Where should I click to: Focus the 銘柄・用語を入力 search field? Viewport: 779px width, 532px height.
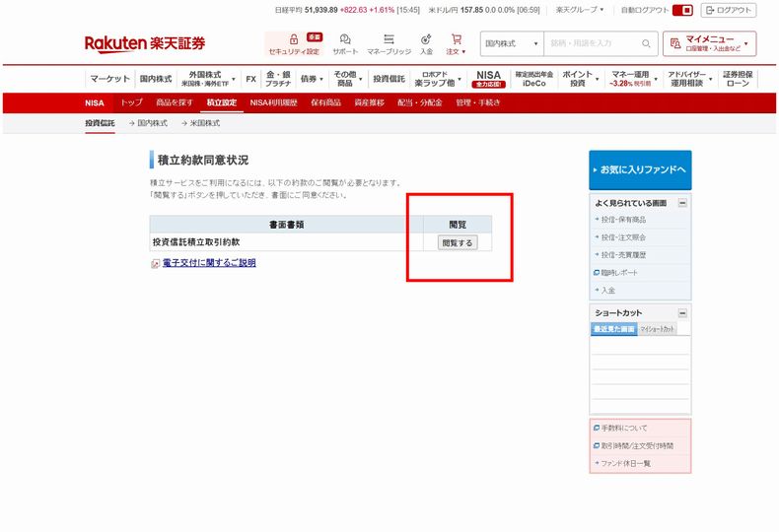point(594,43)
